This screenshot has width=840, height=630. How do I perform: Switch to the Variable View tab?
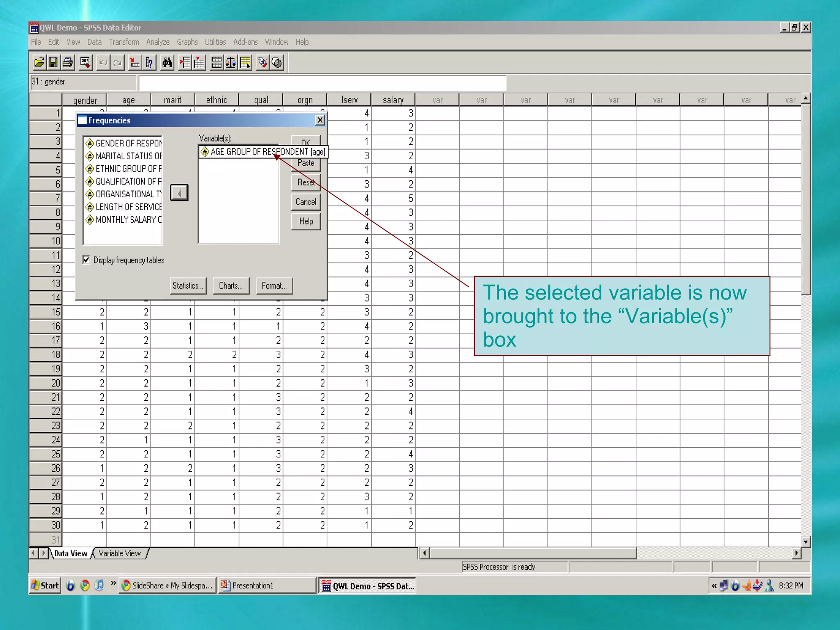120,553
